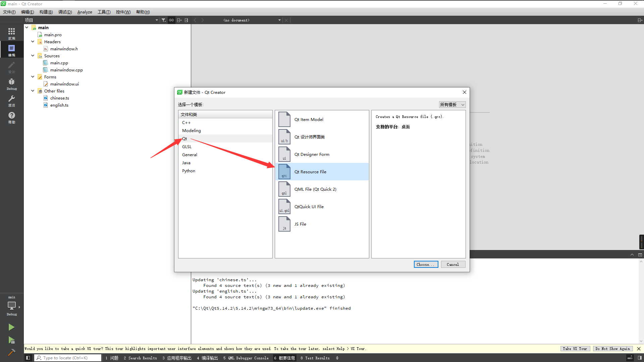Select Python category in template list
Viewport: 644px width, 362px height.
225,171
